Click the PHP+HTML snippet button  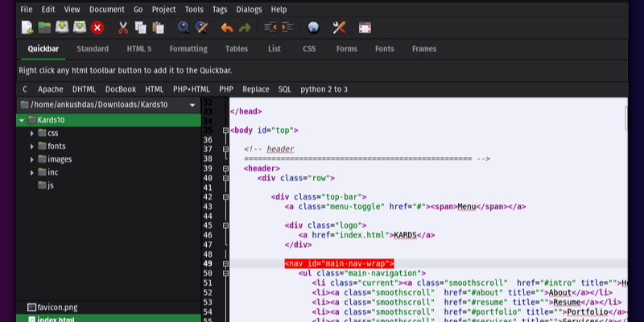[192, 89]
